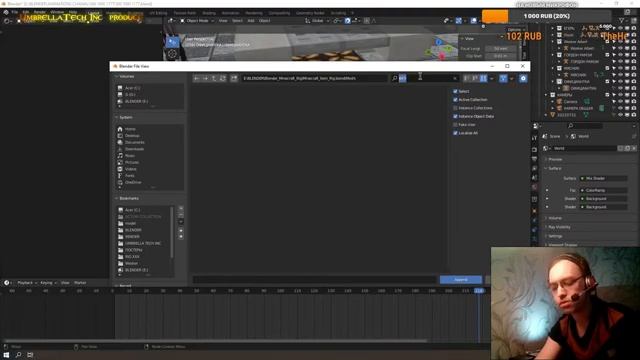The image size is (640, 360).
Task: Toggle Instance Object Data checkbox
Action: click(x=455, y=116)
